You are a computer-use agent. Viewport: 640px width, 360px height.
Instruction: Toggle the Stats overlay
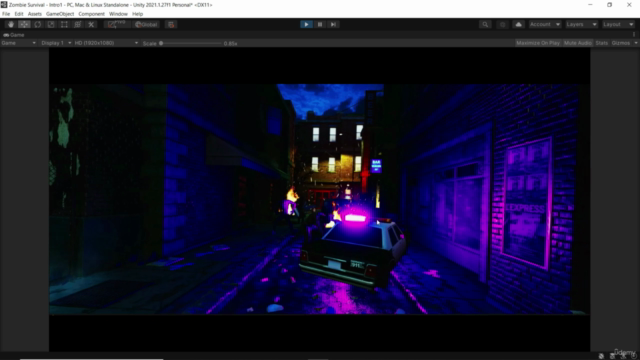[602, 43]
